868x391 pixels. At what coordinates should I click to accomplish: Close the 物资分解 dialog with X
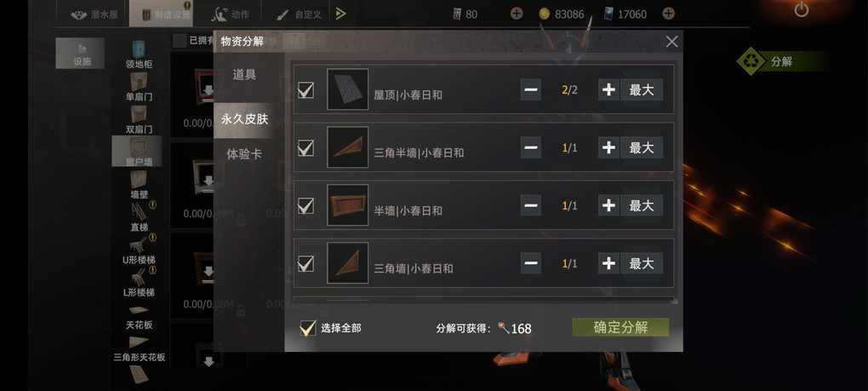(x=672, y=42)
